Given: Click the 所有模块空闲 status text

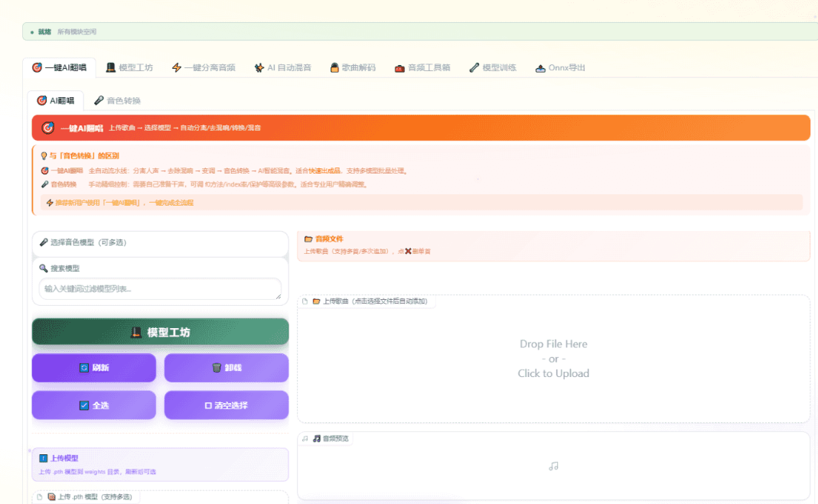Looking at the screenshot, I should point(77,32).
